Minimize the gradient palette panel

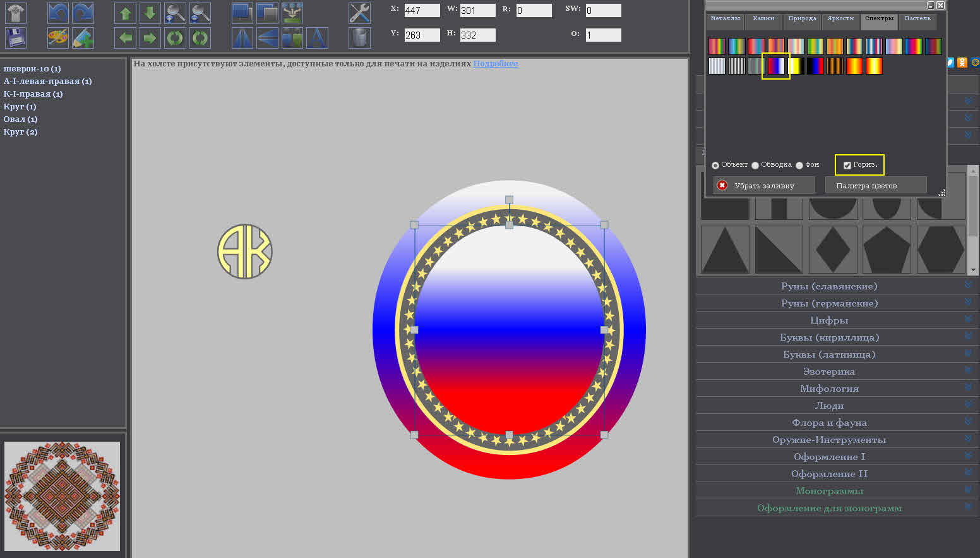[930, 5]
